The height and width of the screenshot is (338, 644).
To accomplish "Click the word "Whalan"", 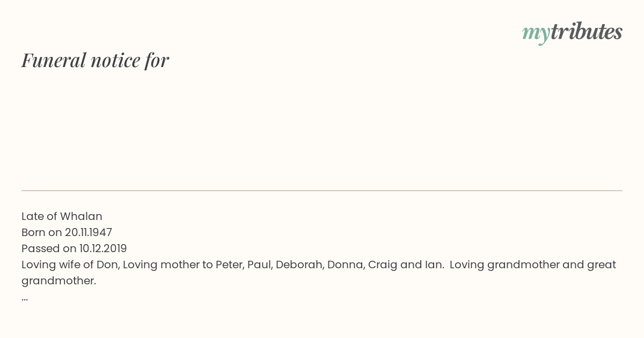I will tap(81, 216).
